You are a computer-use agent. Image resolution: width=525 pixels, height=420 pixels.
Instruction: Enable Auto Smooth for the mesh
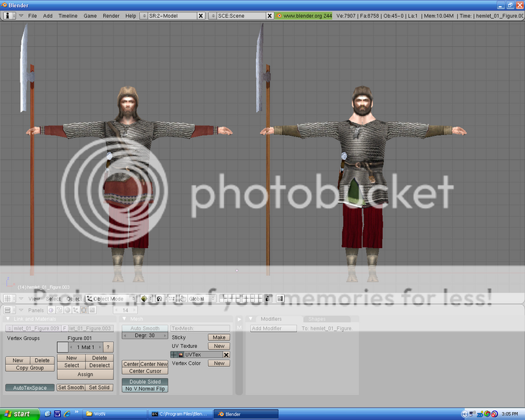(145, 328)
